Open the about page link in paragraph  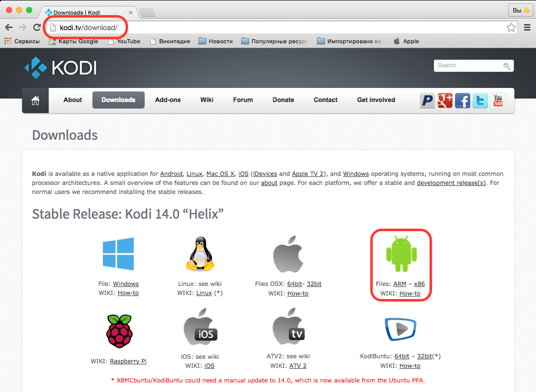269,182
